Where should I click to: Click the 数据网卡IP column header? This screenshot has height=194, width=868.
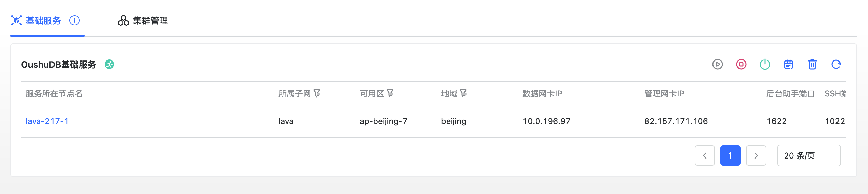point(542,94)
